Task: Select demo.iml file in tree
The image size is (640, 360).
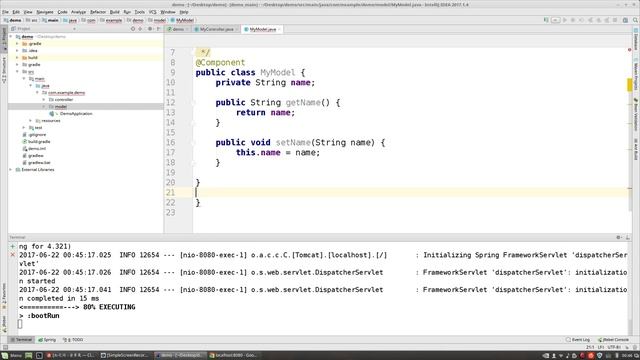Action: coord(37,149)
